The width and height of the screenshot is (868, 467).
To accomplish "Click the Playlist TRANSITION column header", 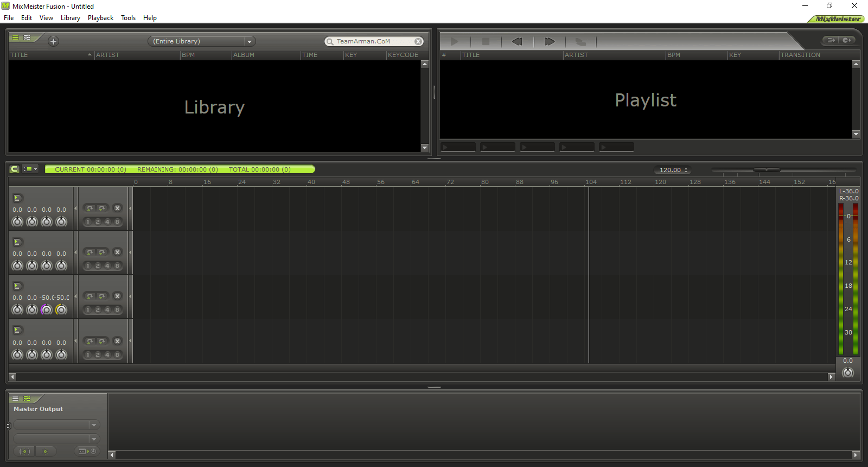I will point(819,55).
